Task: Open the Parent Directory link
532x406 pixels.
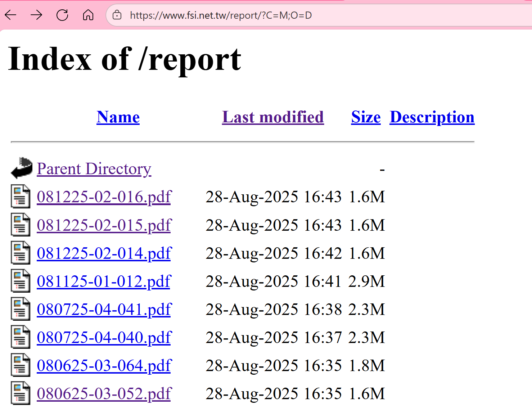Action: 94,168
